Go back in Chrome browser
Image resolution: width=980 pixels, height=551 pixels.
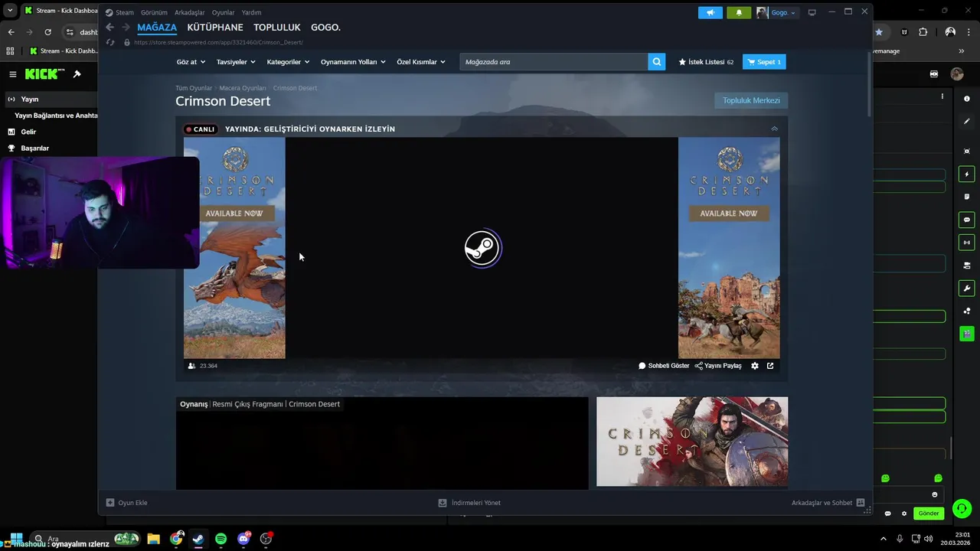(x=11, y=32)
